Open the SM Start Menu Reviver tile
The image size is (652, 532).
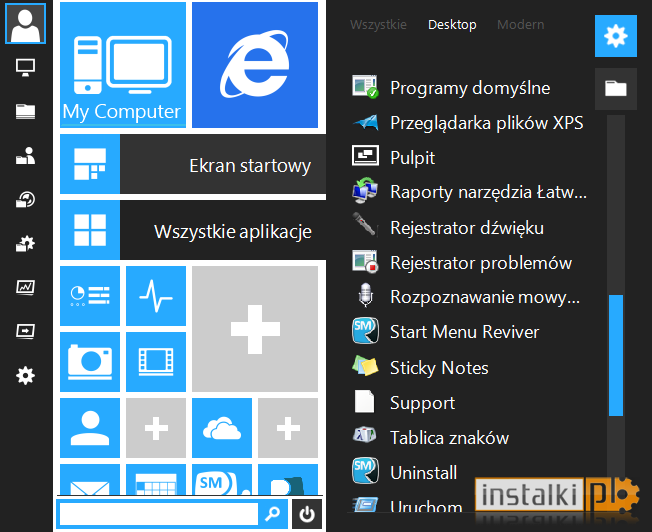tap(222, 479)
